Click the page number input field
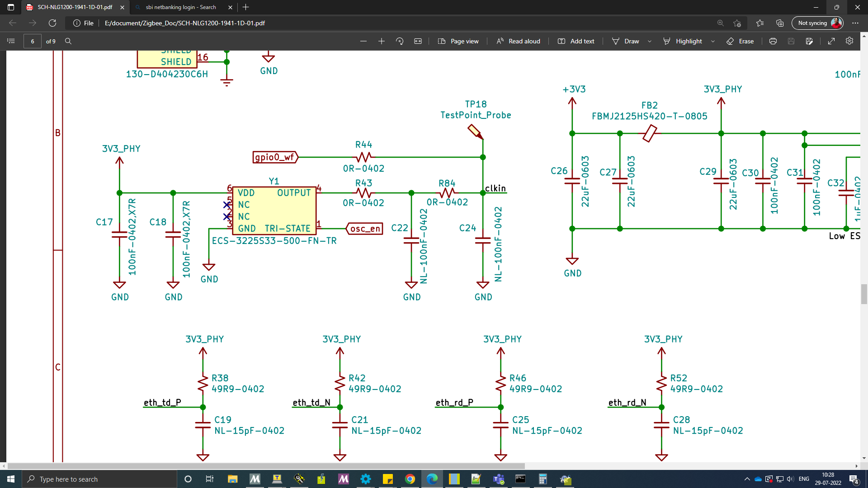Viewport: 868px width, 488px height. click(33, 41)
